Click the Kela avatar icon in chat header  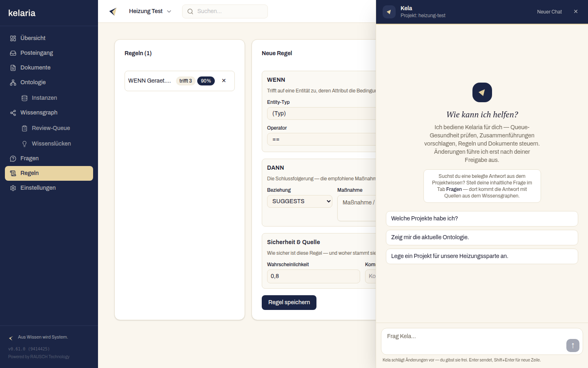[x=389, y=12]
